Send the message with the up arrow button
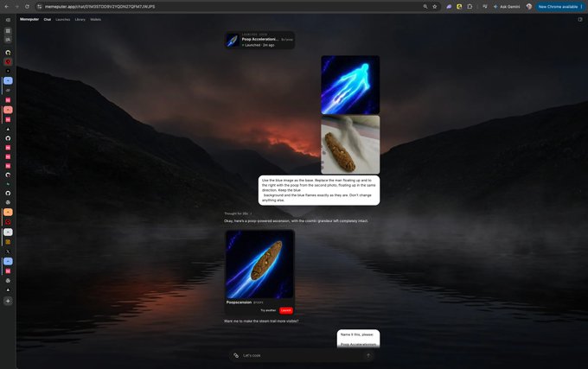588x369 pixels. [368, 355]
